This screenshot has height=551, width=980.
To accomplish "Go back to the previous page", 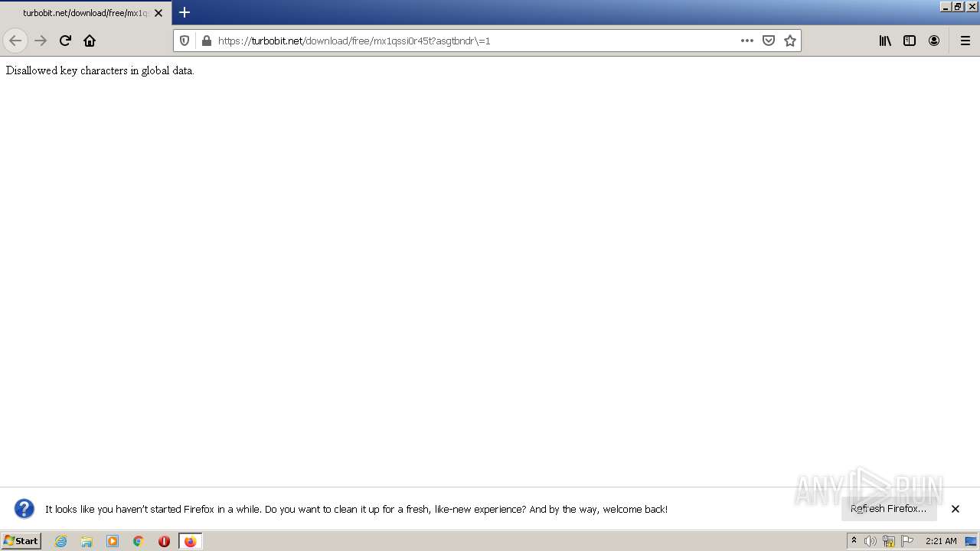I will click(x=15, y=41).
